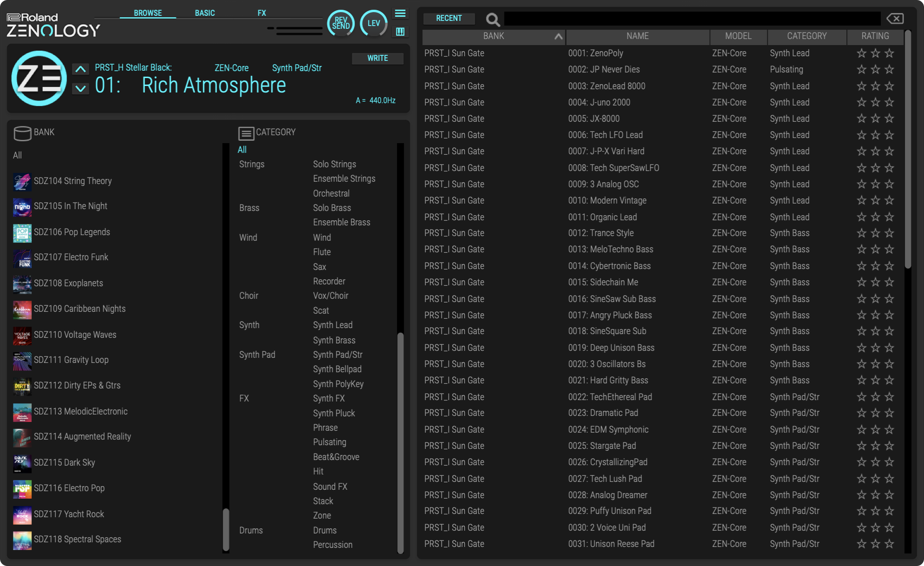Switch to the FX tab
Screen dimensions: 924x566
(262, 13)
